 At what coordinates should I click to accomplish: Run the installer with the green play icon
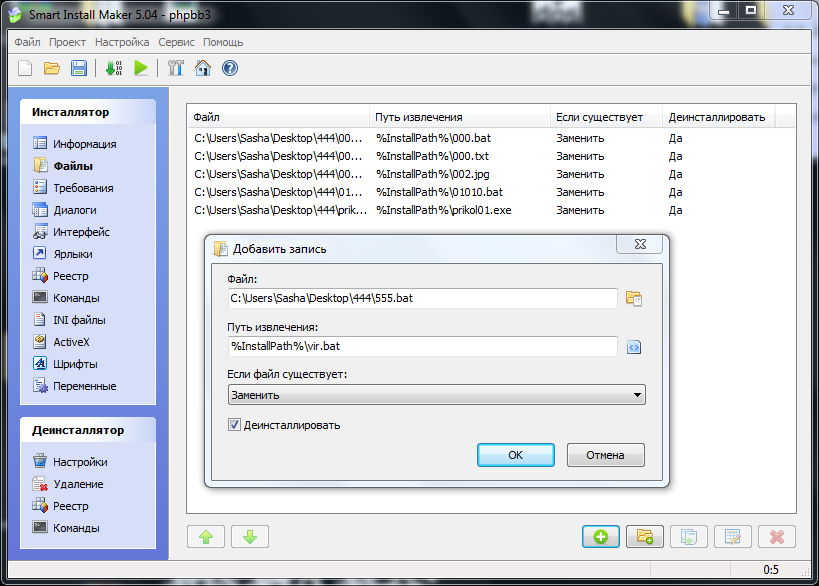pos(141,68)
